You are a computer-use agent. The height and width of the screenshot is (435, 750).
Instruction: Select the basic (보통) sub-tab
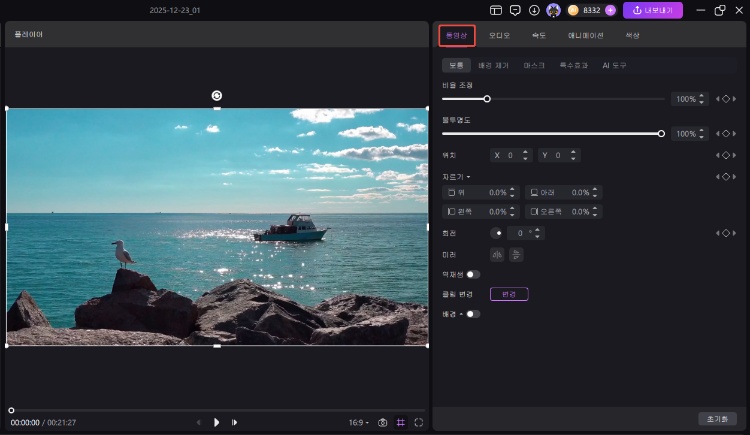click(456, 65)
